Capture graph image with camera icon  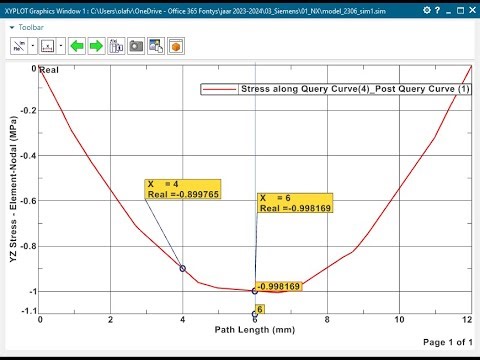pyautogui.click(x=136, y=46)
